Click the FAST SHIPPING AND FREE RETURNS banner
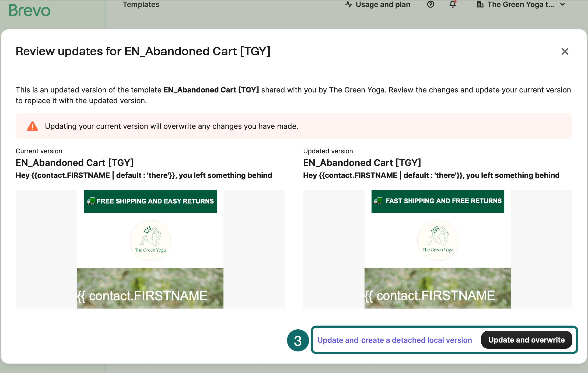 click(443, 201)
